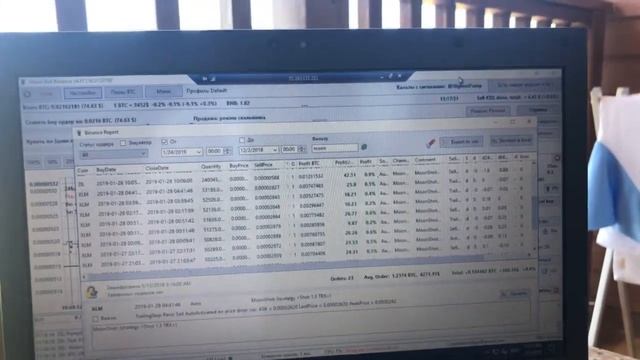Click the button right of Настройки in the main window

tap(123, 92)
